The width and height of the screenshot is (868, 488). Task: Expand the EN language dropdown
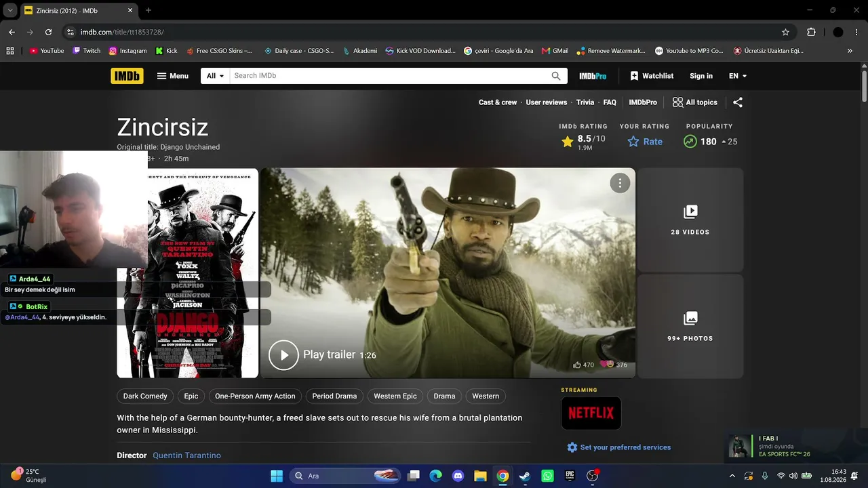(x=738, y=76)
